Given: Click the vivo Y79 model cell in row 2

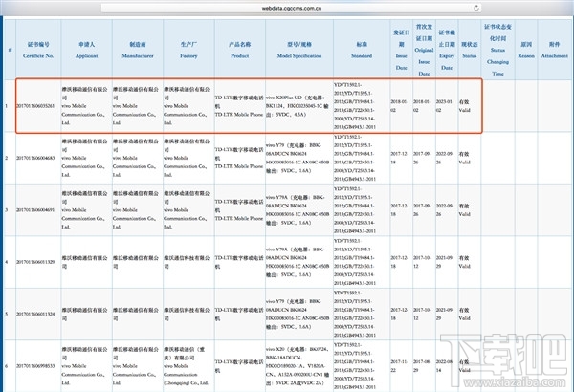Looking at the screenshot, I should tap(298, 158).
